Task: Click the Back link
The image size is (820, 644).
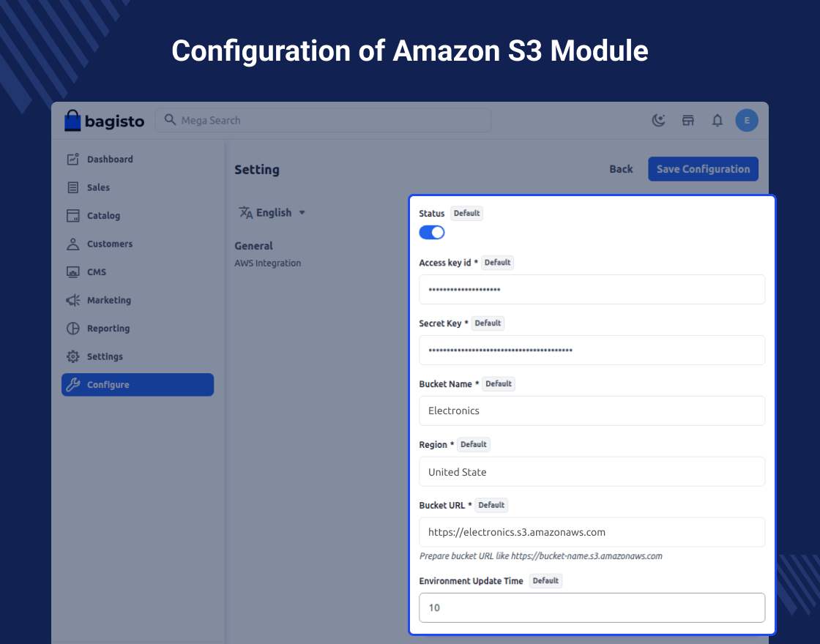Action: (621, 169)
